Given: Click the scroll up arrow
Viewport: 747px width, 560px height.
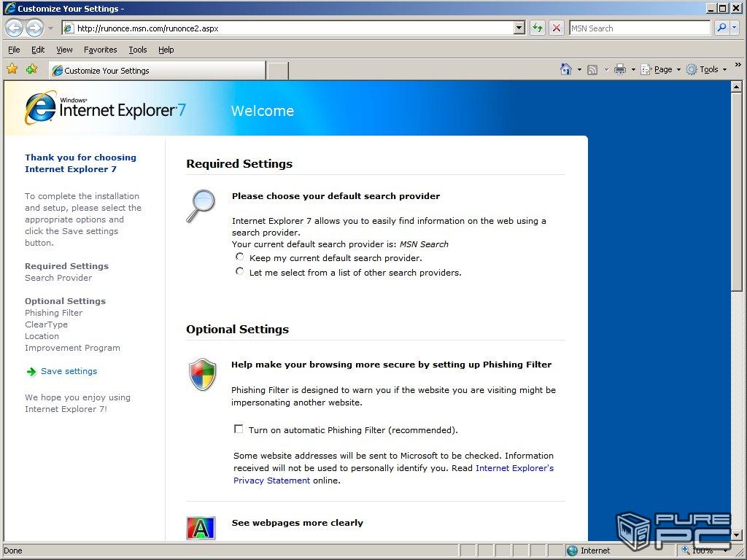Looking at the screenshot, I should (x=736, y=87).
